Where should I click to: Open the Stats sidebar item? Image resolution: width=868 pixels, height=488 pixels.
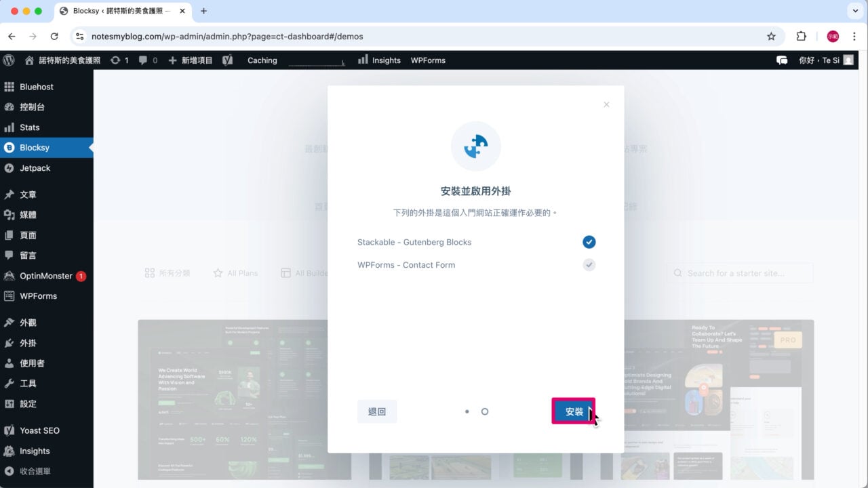(x=31, y=127)
